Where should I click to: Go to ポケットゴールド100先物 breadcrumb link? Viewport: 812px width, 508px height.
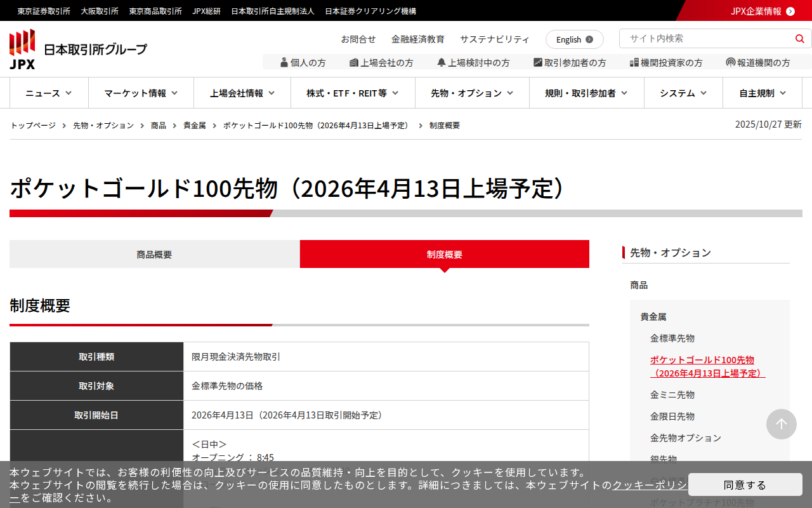[x=318, y=125]
